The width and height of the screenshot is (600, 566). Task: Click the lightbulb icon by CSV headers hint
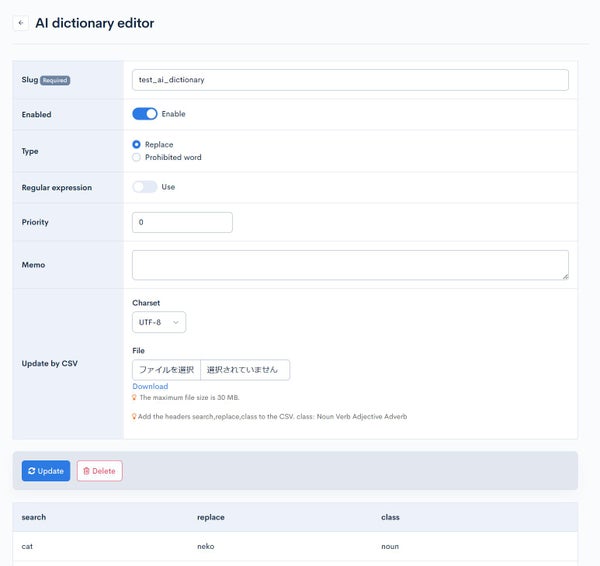(x=134, y=416)
